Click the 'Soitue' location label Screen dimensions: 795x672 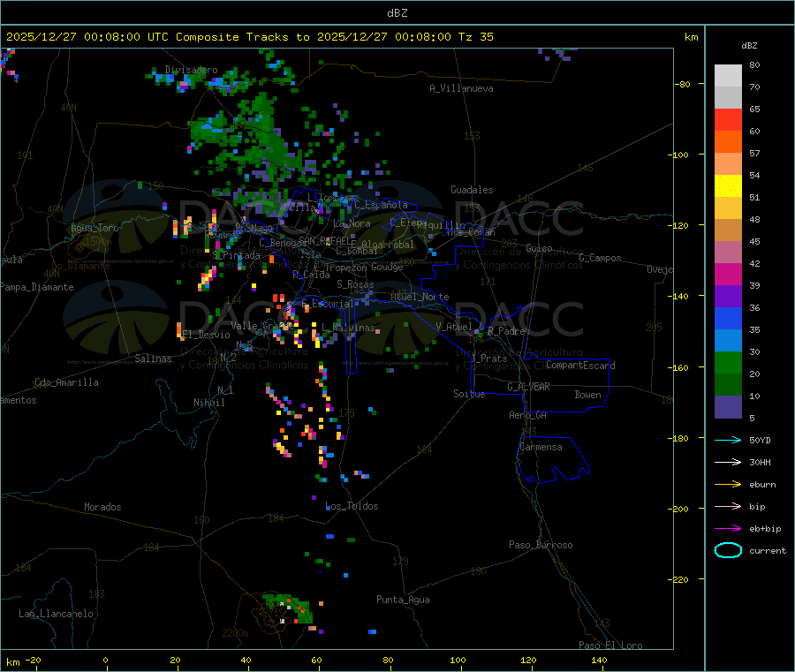[x=469, y=393]
